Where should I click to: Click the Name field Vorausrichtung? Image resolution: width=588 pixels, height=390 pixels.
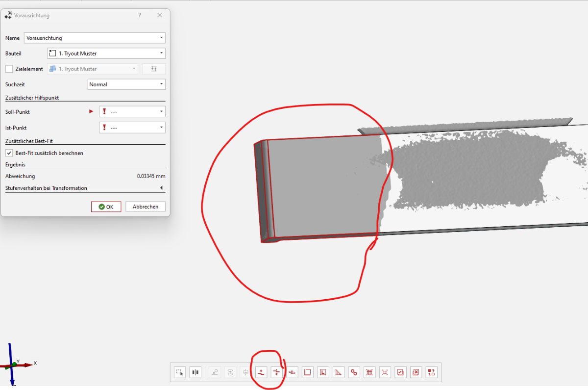click(95, 38)
